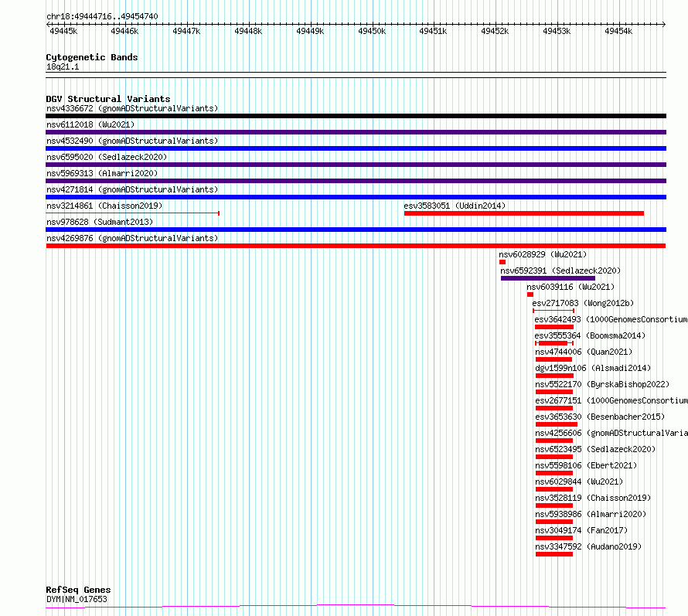Click nsv5938986 (Almarri2020) label

[591, 514]
